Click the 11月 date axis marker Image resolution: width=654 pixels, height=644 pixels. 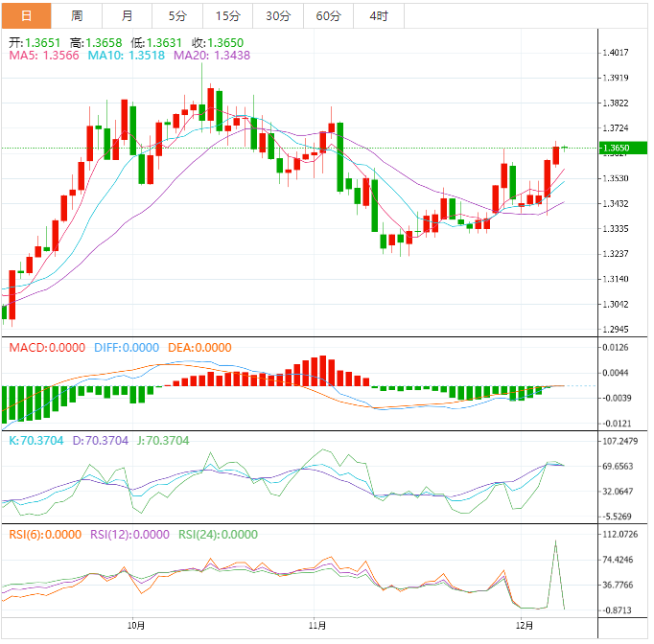point(317,626)
